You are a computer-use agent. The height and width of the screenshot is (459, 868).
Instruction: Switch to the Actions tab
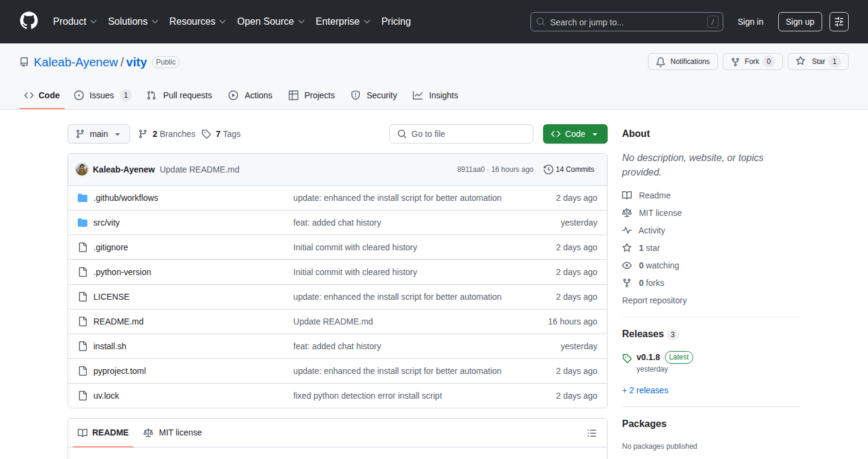coord(251,95)
